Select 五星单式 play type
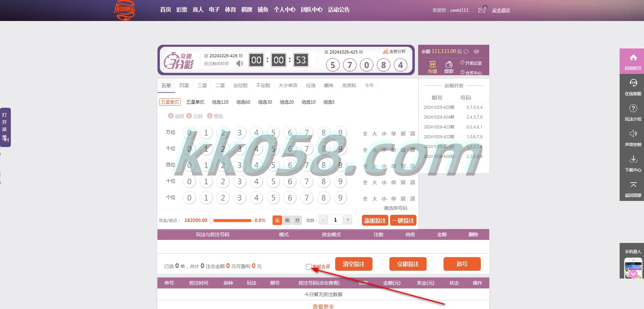The height and width of the screenshot is (309, 644). click(x=195, y=102)
